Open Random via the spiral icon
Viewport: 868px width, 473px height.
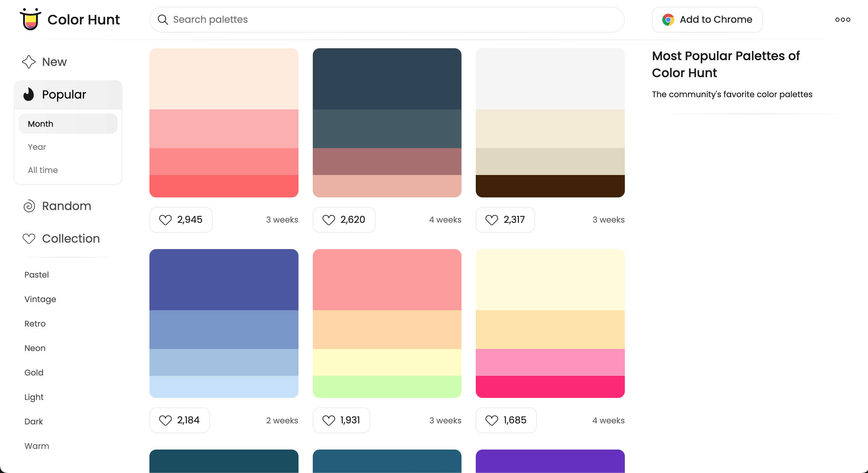click(29, 206)
